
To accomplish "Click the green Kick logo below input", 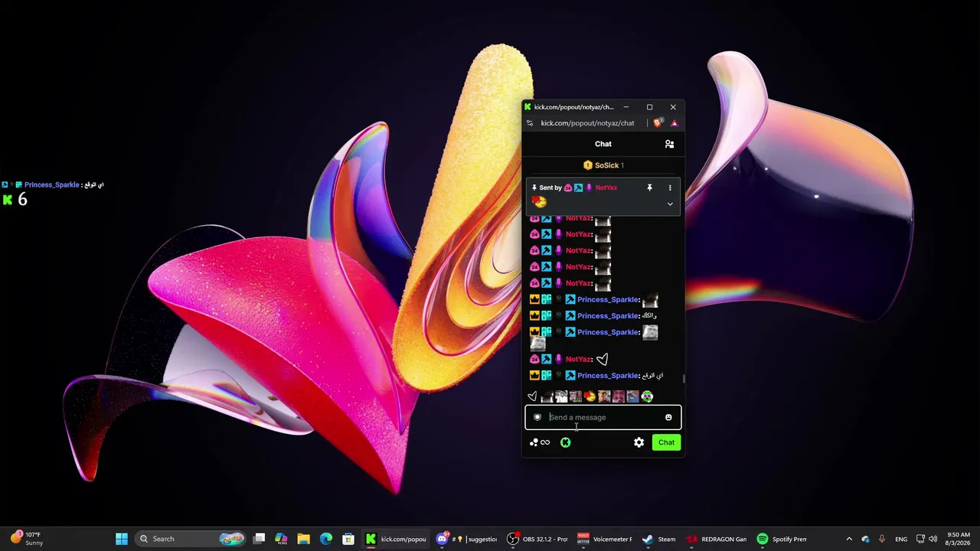I will (565, 442).
